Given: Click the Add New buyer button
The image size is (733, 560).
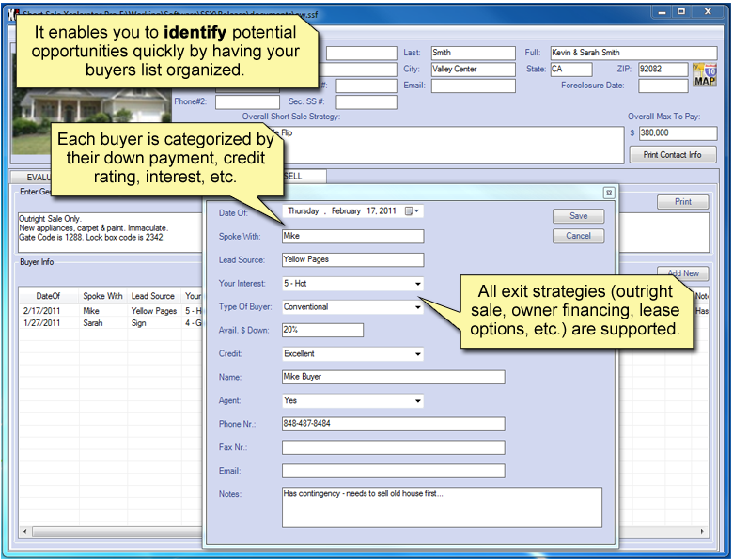Looking at the screenshot, I should pyautogui.click(x=682, y=273).
